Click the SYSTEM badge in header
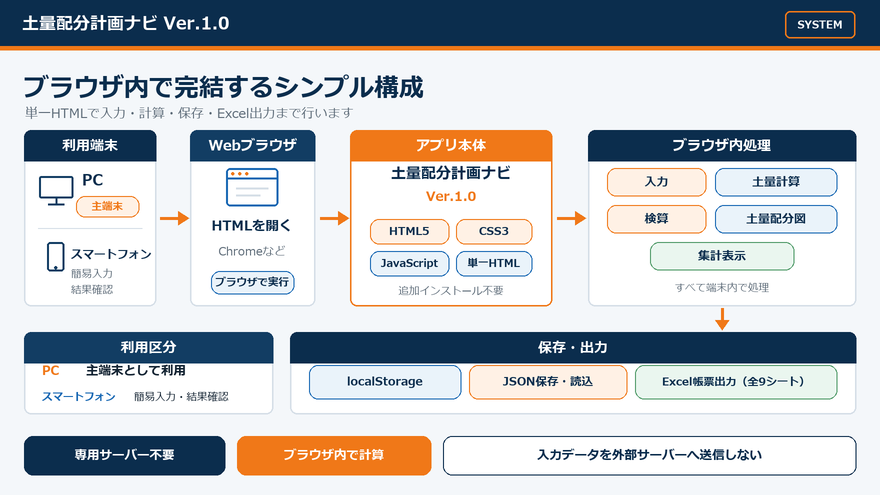Screen dimensions: 880x495 (x=820, y=25)
